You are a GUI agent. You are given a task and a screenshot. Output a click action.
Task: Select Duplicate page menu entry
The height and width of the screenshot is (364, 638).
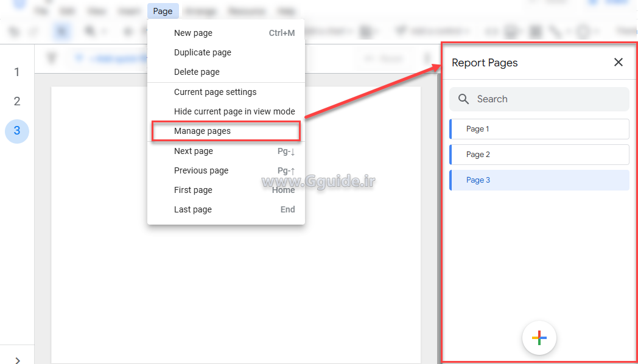202,52
